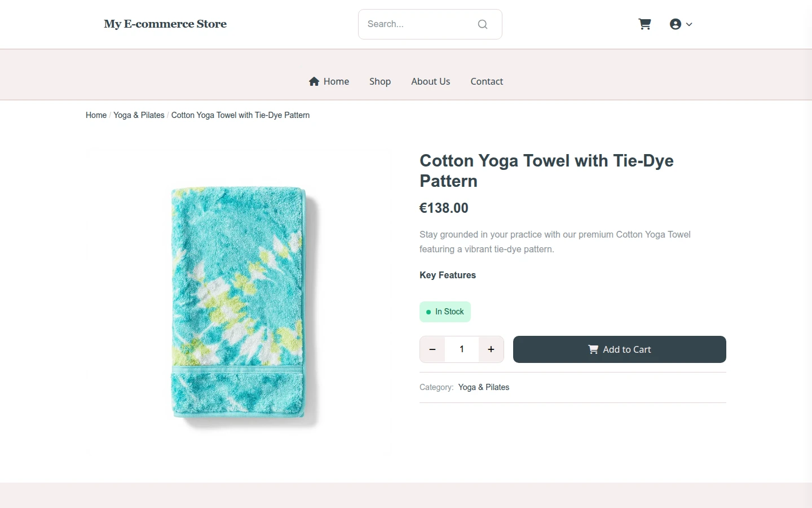Decrease quantity with the minus button
This screenshot has width=812, height=508.
click(433, 349)
